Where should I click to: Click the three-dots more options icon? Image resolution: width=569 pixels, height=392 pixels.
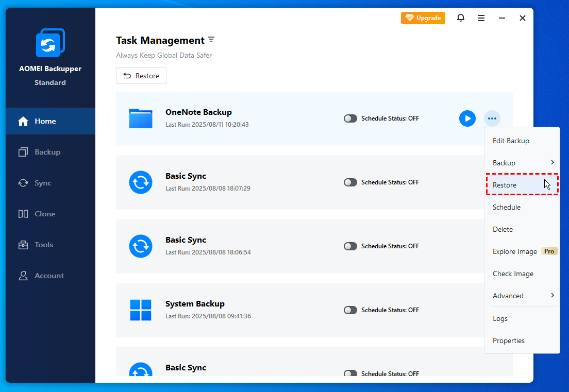[x=492, y=118]
